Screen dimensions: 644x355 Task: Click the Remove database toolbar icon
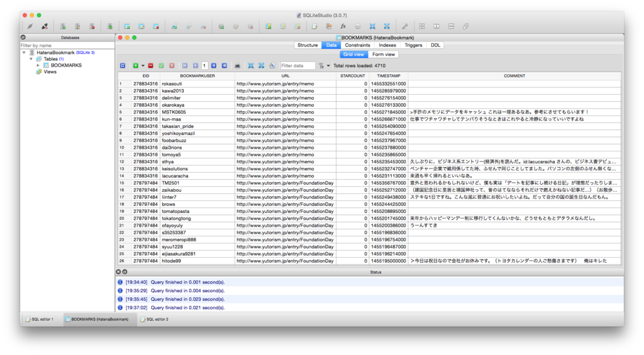point(92,26)
